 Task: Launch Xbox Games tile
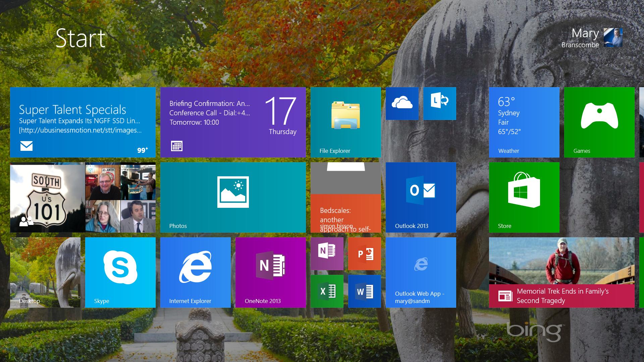pos(599,122)
